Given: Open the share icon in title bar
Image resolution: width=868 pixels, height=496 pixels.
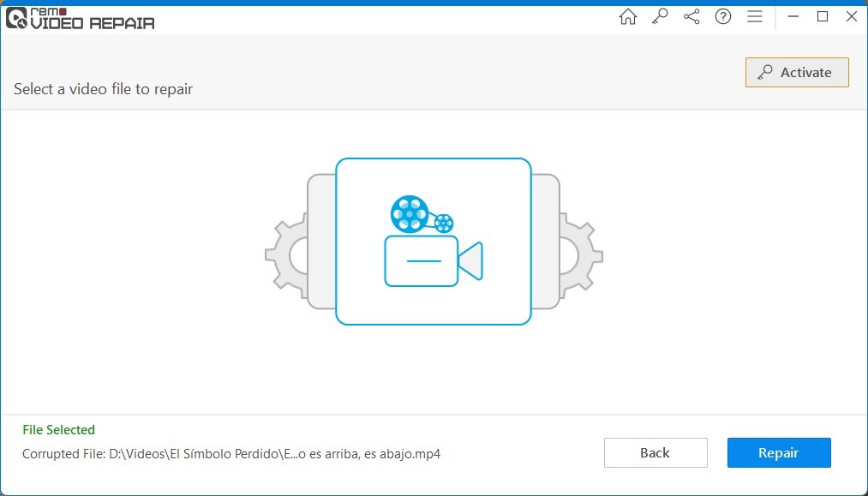Looking at the screenshot, I should [x=691, y=17].
